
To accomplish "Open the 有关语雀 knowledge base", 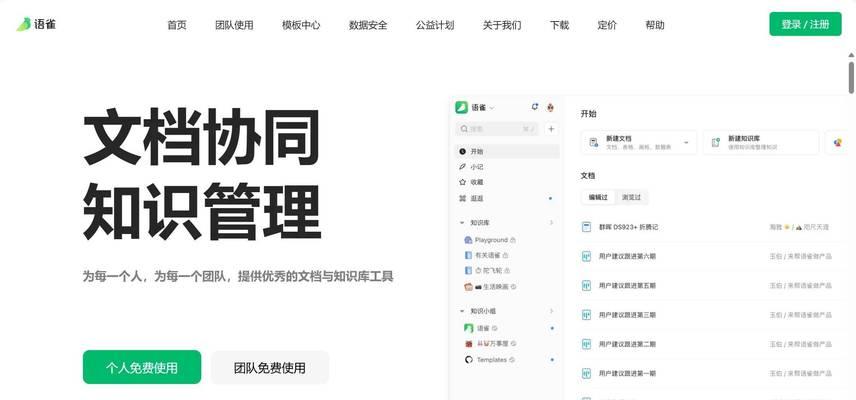I will click(486, 255).
